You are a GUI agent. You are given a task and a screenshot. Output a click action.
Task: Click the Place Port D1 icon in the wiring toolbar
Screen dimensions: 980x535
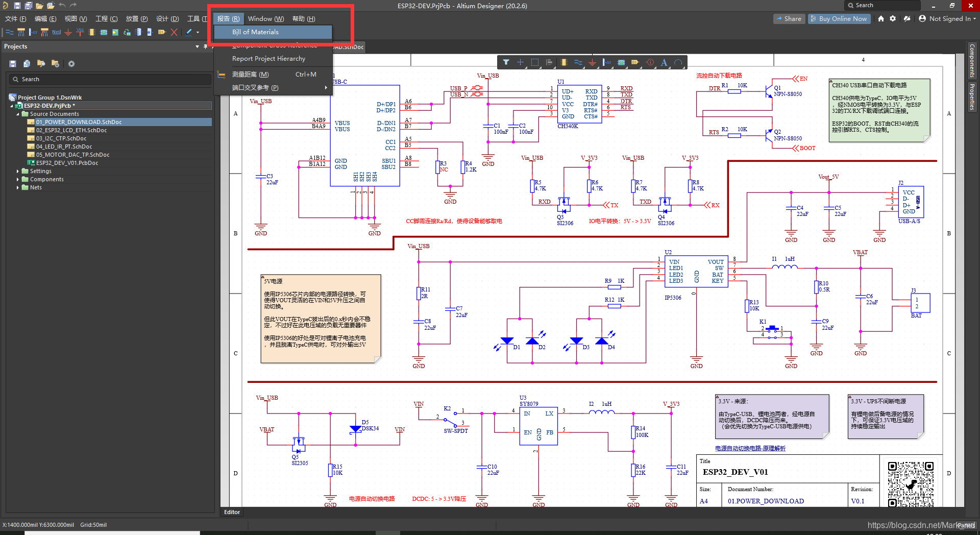[162, 32]
